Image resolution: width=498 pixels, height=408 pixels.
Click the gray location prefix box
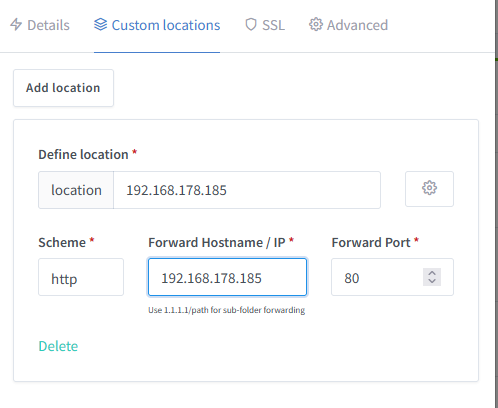pos(76,190)
